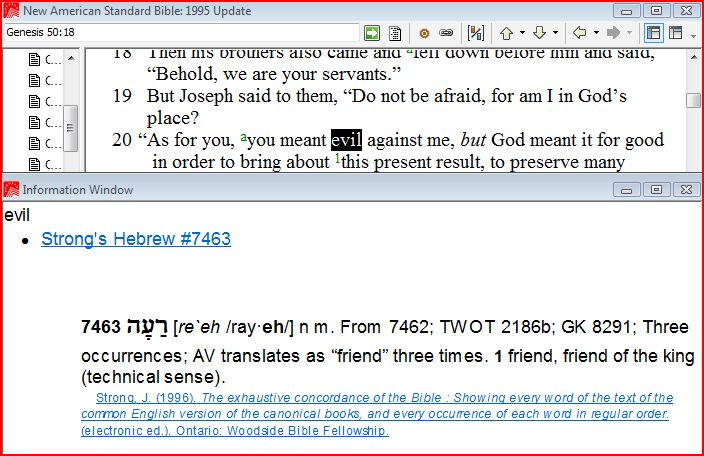Open forward history dropdown arrow
The height and width of the screenshot is (456, 704).
coord(629,33)
